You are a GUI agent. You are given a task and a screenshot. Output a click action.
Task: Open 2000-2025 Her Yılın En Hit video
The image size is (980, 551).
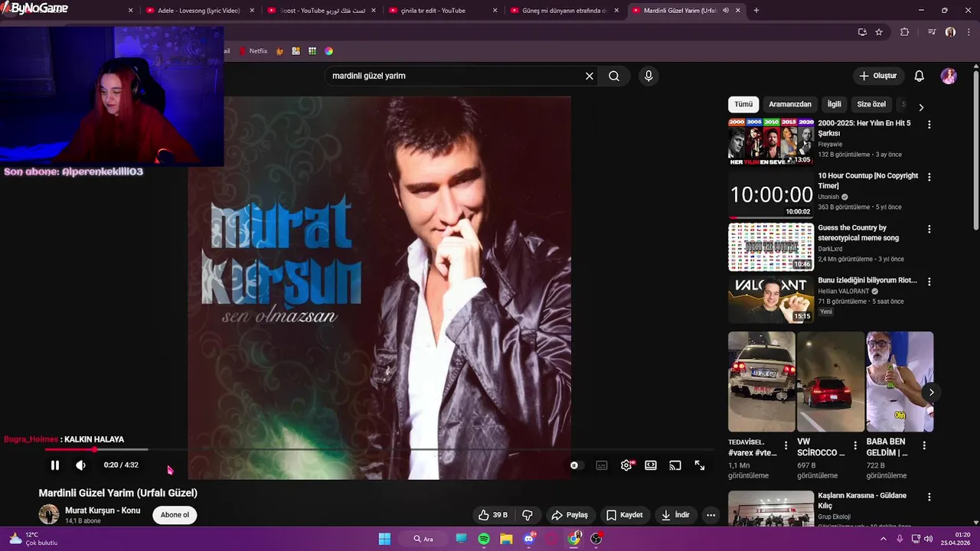771,142
